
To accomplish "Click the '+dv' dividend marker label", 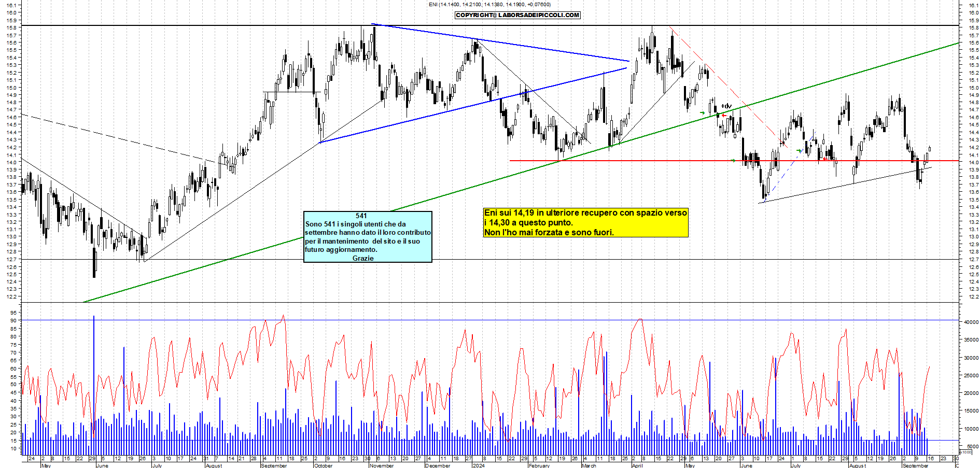I will (726, 106).
